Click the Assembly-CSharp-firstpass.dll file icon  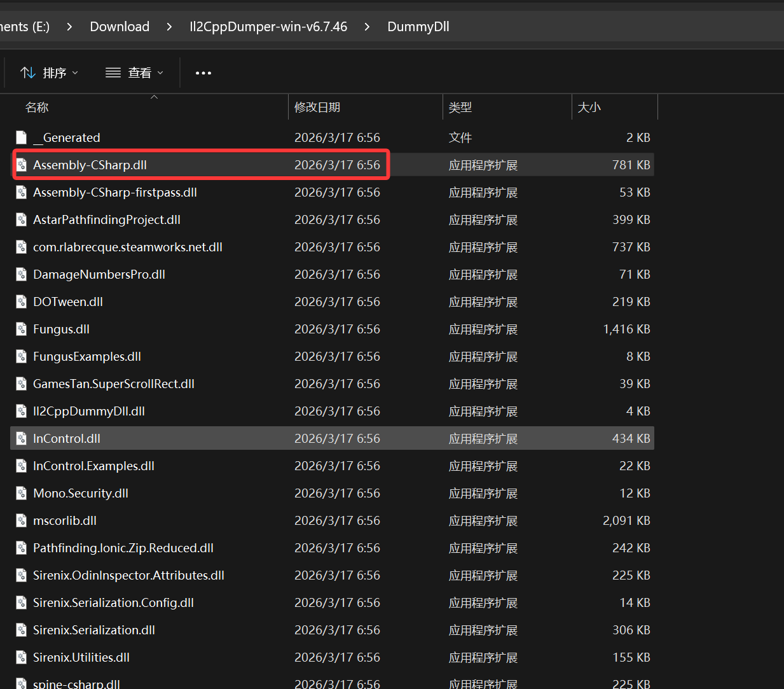[x=22, y=192]
